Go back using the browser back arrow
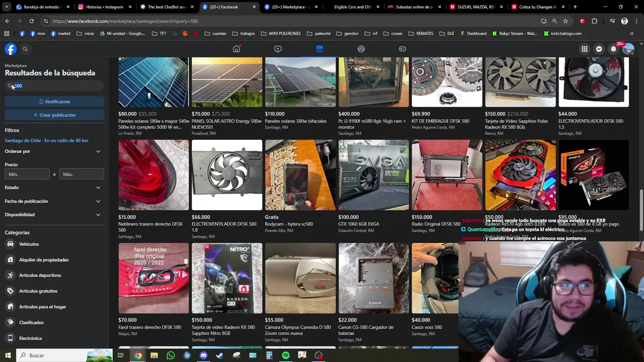The height and width of the screenshot is (362, 644). point(7,21)
